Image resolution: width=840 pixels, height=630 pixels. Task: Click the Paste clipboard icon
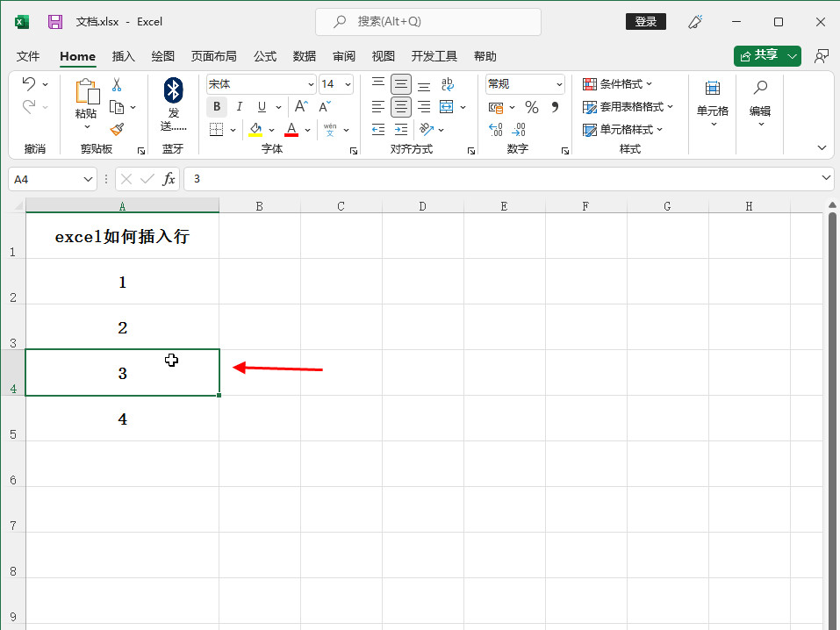click(87, 91)
